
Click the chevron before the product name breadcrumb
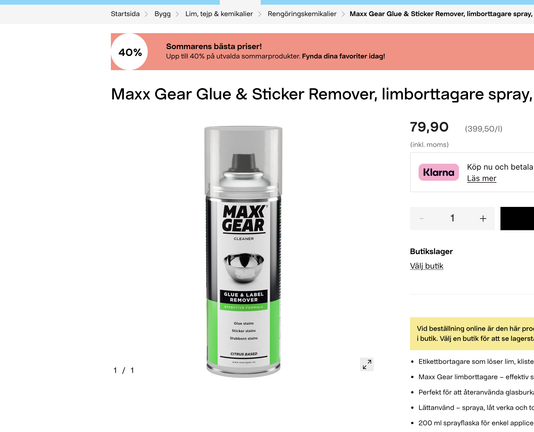click(343, 14)
